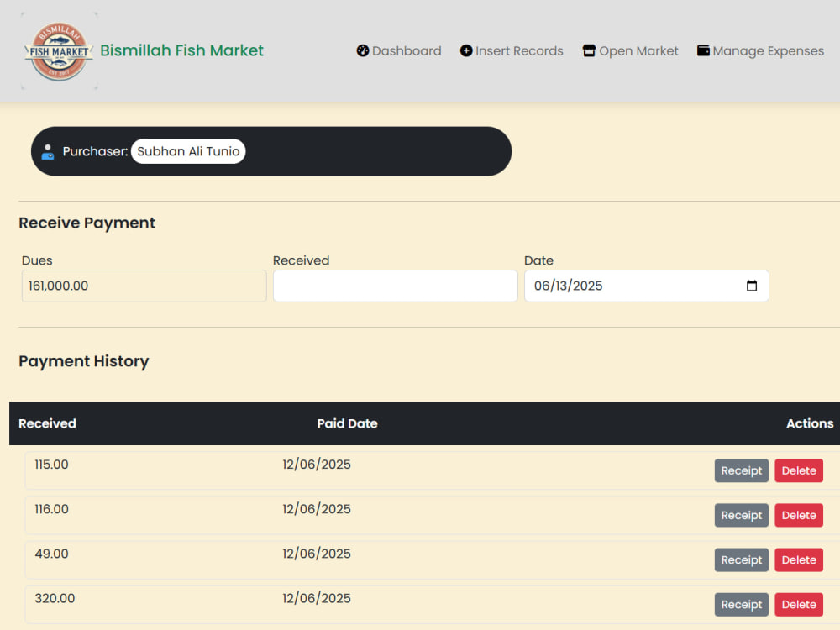840x630 pixels.
Task: Click the Purchaser: label
Action: click(96, 151)
